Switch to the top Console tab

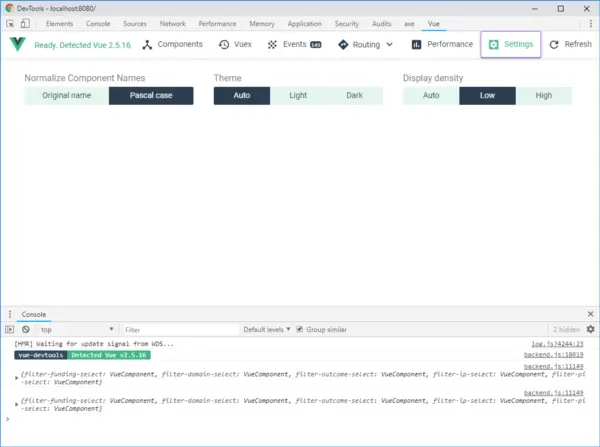(x=98, y=24)
